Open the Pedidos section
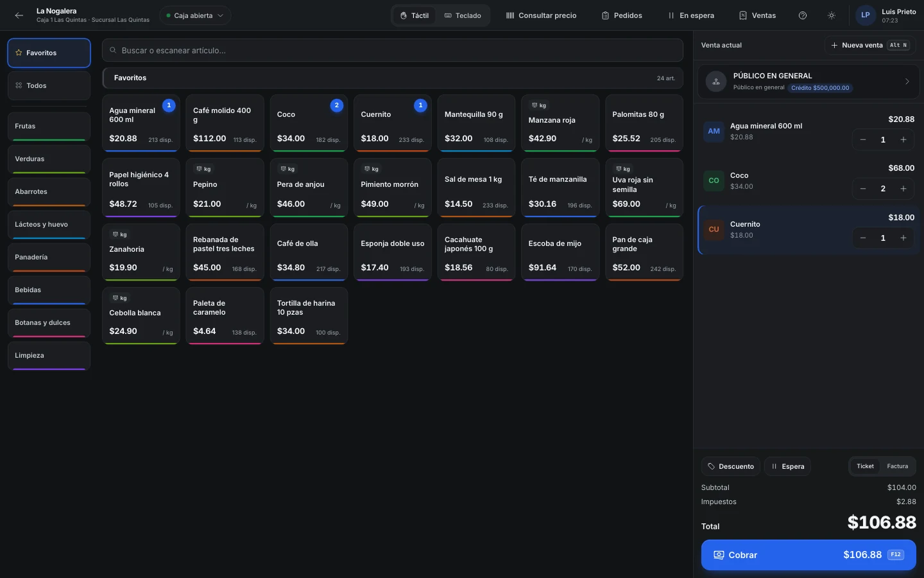Image resolution: width=924 pixels, height=578 pixels. coord(622,15)
